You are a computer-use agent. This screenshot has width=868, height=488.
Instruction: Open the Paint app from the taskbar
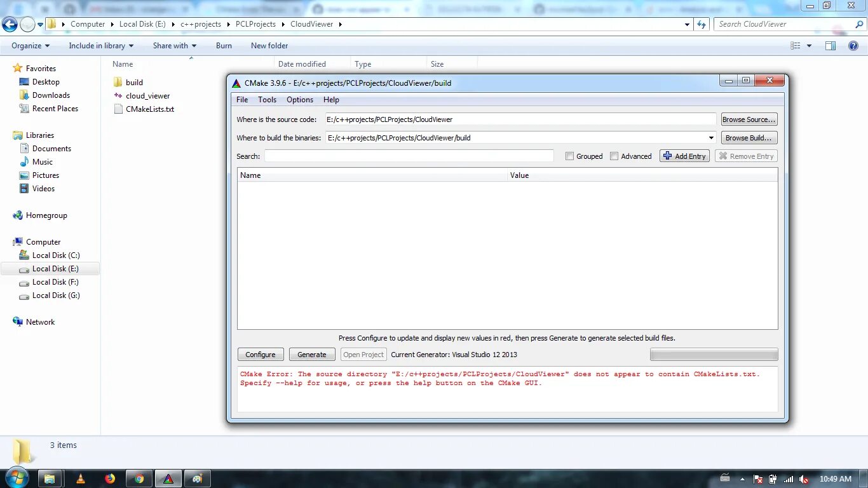pyautogui.click(x=197, y=478)
